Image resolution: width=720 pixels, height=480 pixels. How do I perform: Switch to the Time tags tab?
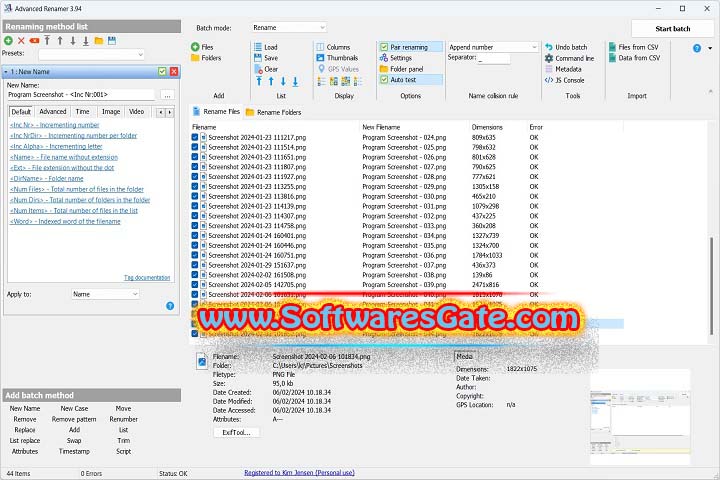click(83, 112)
